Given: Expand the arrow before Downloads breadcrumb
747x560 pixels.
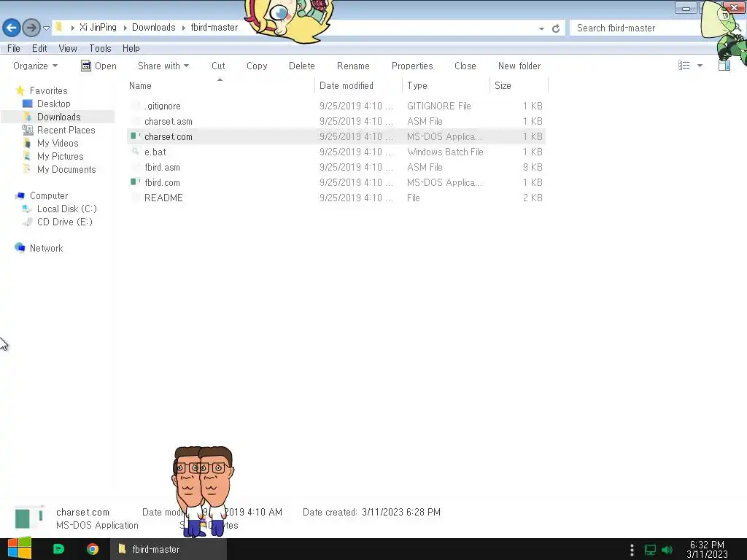Looking at the screenshot, I should click(125, 28).
